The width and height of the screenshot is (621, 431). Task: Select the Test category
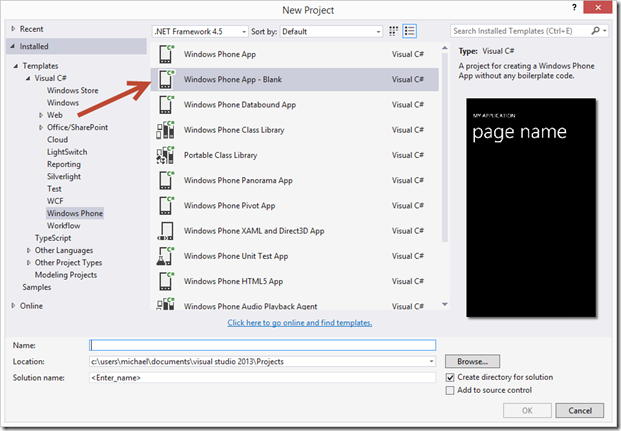[54, 189]
